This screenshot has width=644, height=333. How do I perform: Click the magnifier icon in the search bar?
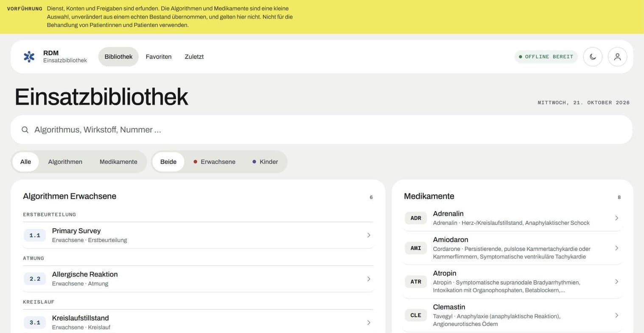pyautogui.click(x=25, y=130)
